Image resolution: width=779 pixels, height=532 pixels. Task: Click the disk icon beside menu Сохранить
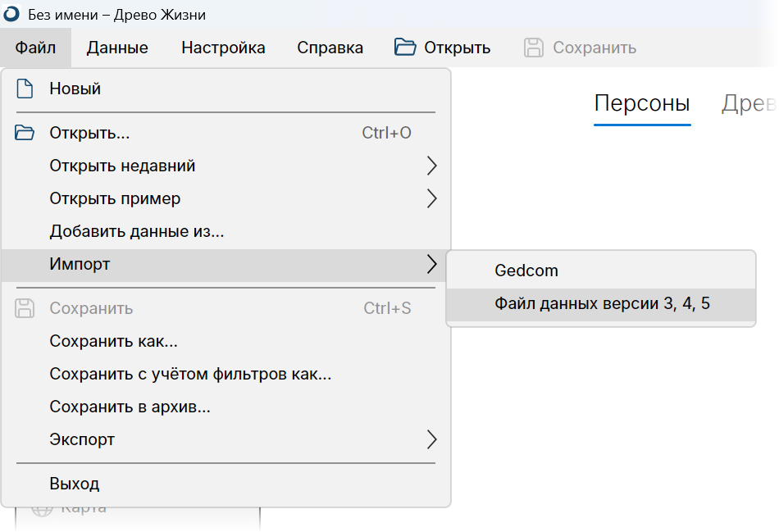(25, 308)
